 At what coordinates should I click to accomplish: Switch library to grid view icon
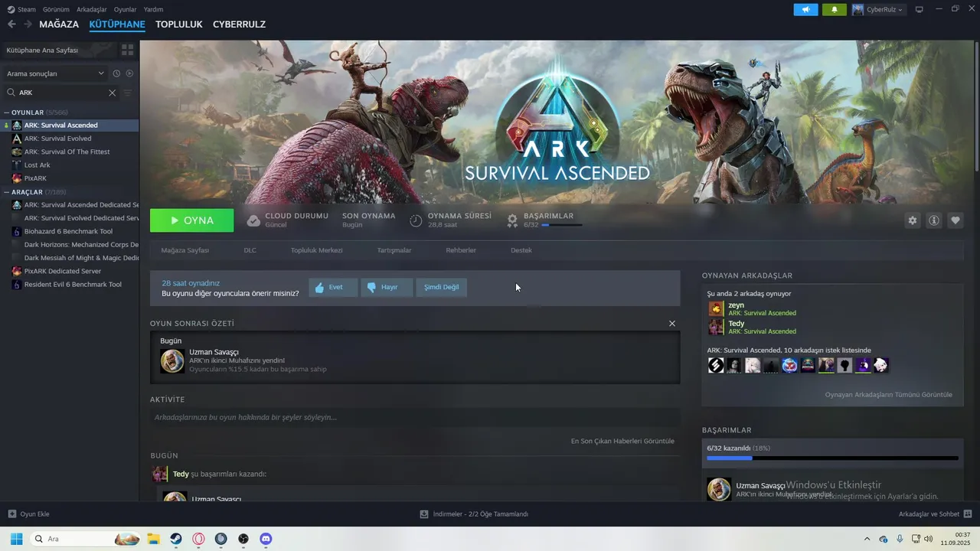[x=127, y=50]
